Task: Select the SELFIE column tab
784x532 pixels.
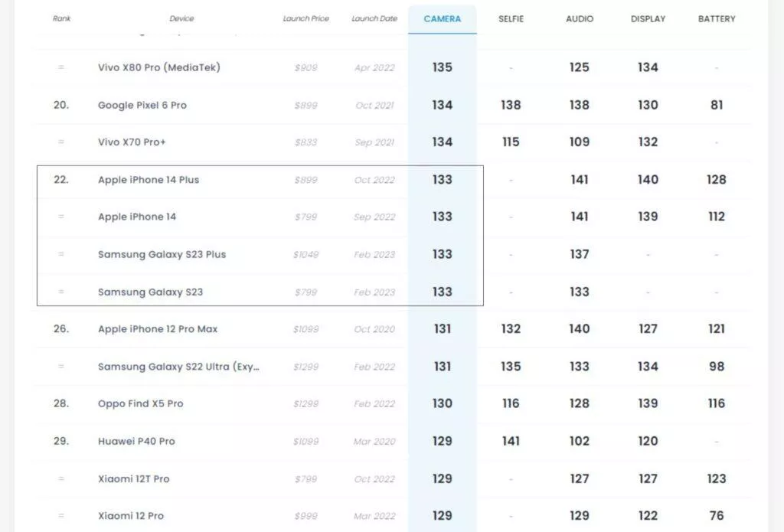Action: coord(511,18)
